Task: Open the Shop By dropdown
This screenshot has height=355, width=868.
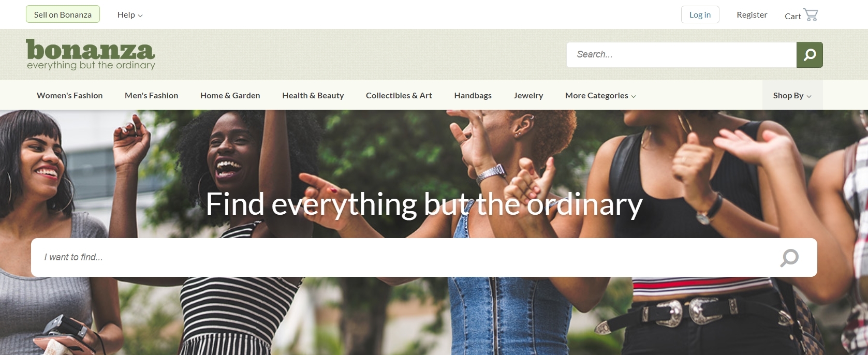Action: tap(792, 95)
